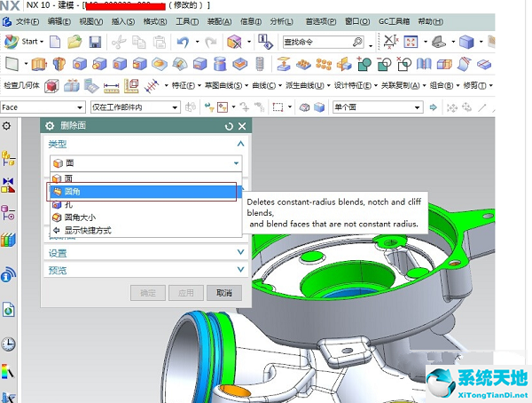
Task: Click the sketch rectangle icon in feature toolbar
Action: [12, 64]
